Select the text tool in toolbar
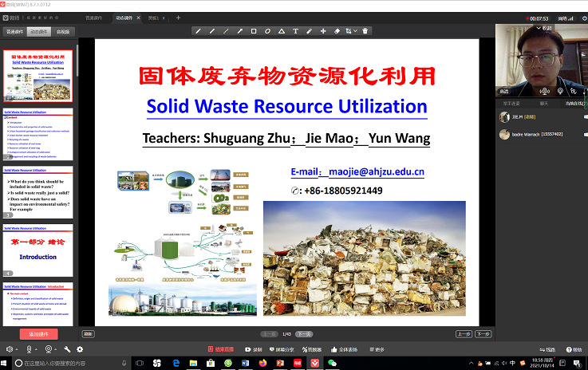 tap(295, 31)
